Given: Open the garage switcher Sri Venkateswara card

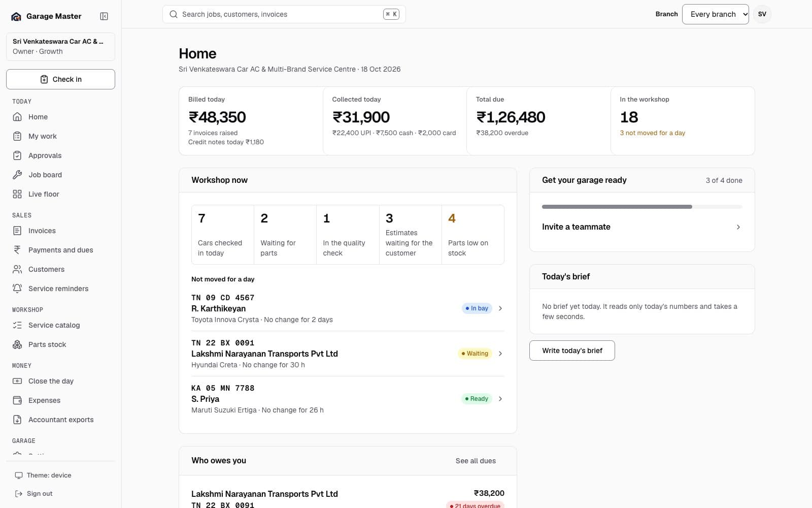Looking at the screenshot, I should tap(60, 46).
